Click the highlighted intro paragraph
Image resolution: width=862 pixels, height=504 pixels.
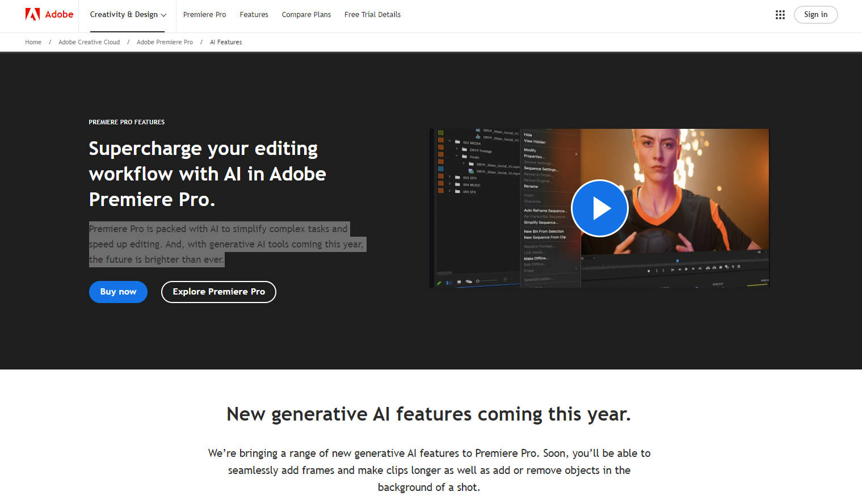(x=227, y=244)
